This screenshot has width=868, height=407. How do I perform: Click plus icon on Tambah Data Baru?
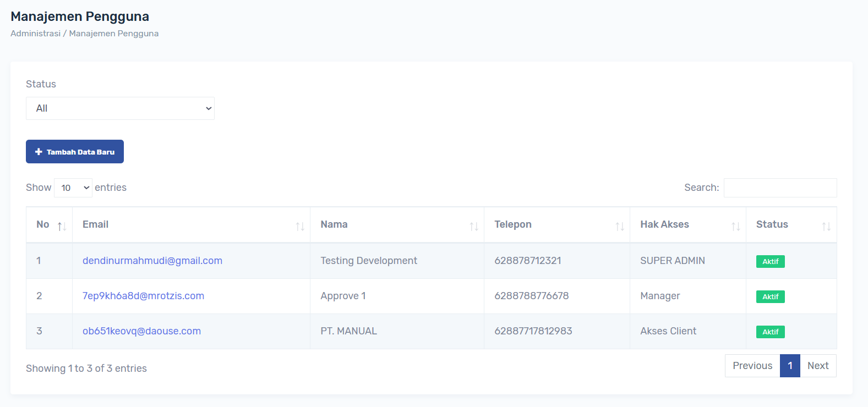pyautogui.click(x=39, y=152)
